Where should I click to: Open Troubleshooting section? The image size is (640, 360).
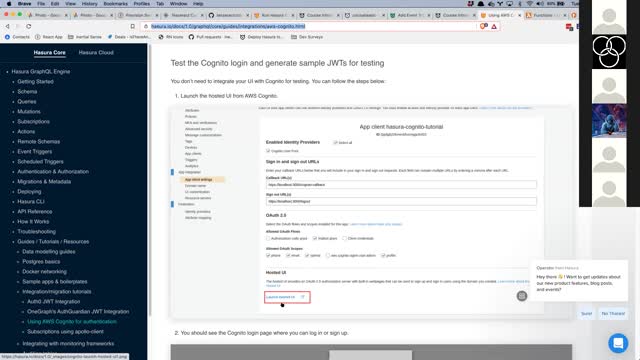coord(36,231)
